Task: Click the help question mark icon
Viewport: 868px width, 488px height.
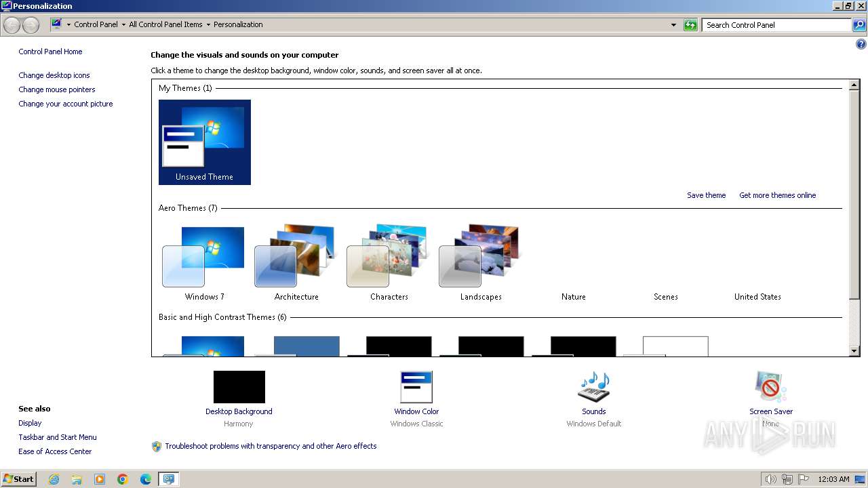Action: pos(861,44)
